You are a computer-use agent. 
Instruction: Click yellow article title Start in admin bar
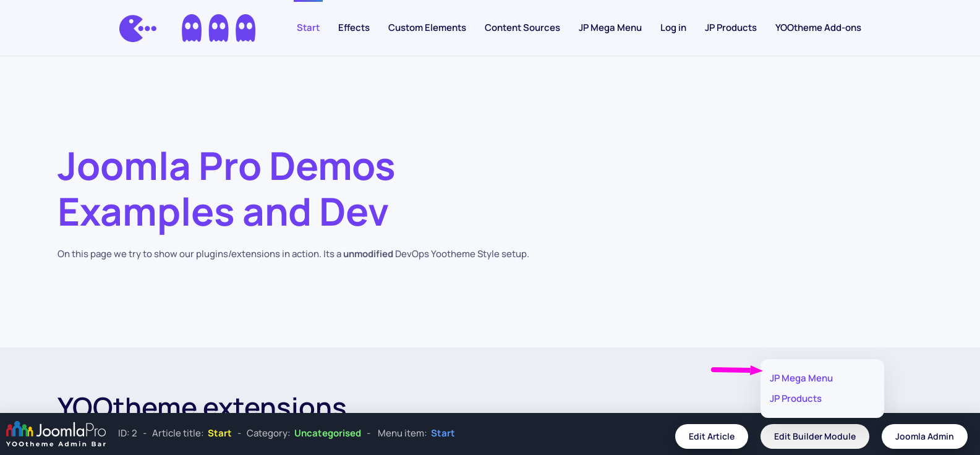pos(219,433)
